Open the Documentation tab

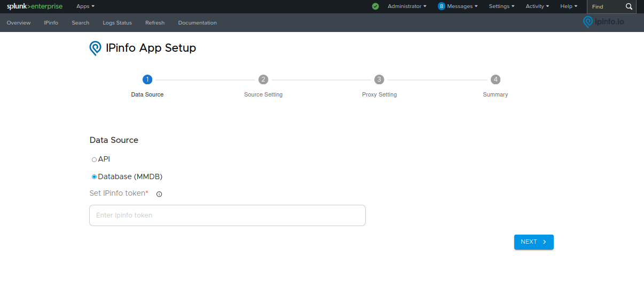[x=198, y=23]
